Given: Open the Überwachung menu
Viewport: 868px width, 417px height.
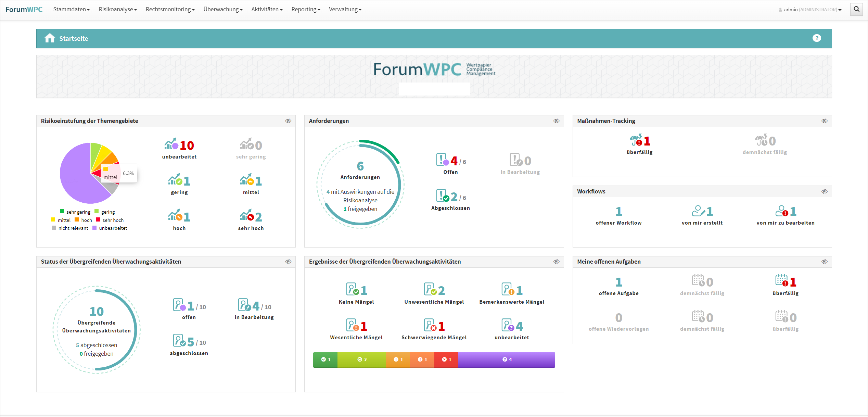Looking at the screenshot, I should click(223, 9).
